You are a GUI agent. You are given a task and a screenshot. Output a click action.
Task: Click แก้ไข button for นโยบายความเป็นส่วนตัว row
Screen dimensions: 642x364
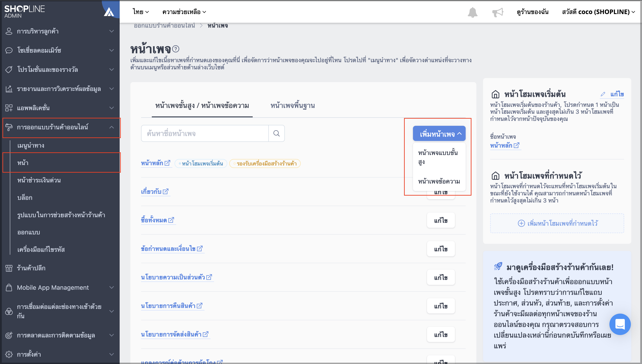(441, 277)
